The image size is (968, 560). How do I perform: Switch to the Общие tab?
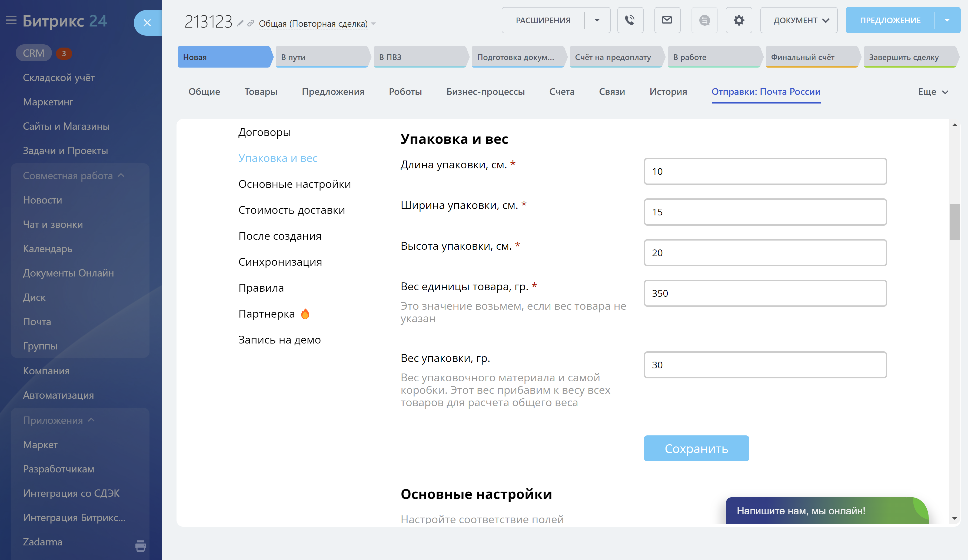pyautogui.click(x=204, y=92)
